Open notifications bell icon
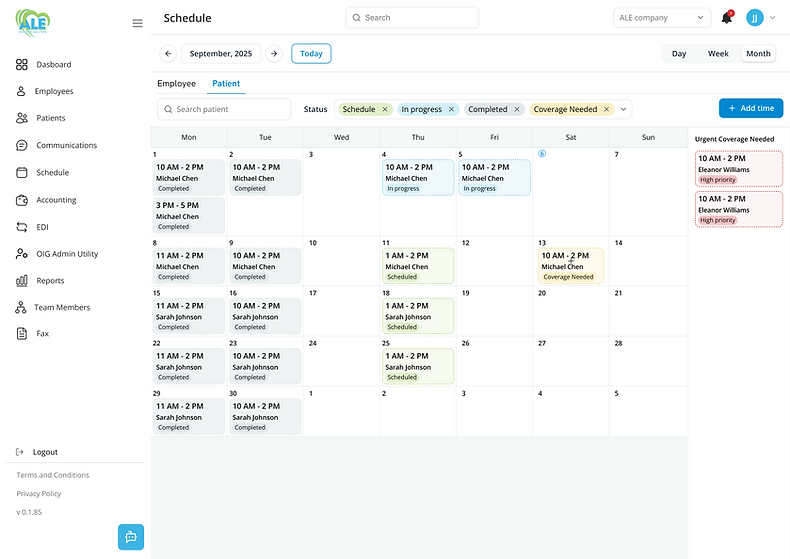790x559 pixels. (727, 18)
